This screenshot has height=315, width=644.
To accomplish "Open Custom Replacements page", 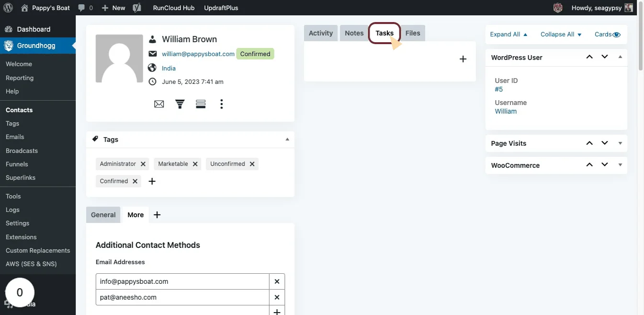I will click(x=38, y=250).
